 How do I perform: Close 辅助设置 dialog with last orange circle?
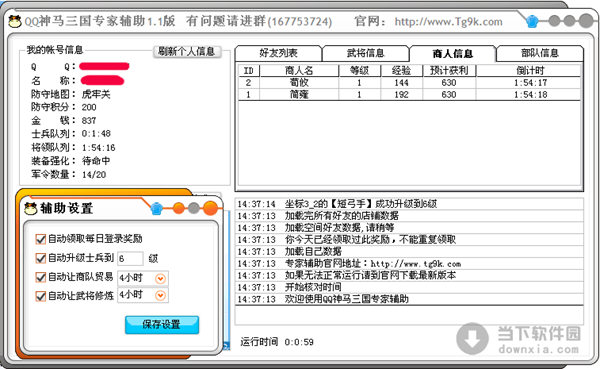210,208
